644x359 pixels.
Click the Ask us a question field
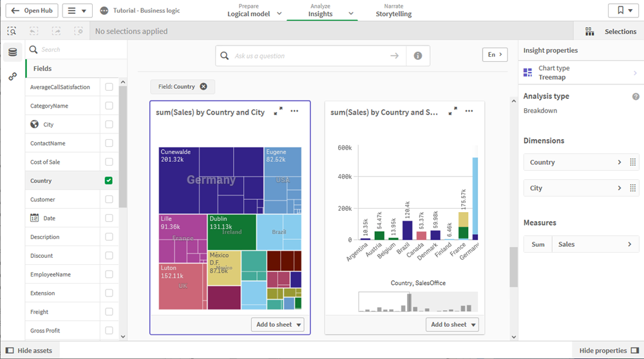(x=309, y=56)
